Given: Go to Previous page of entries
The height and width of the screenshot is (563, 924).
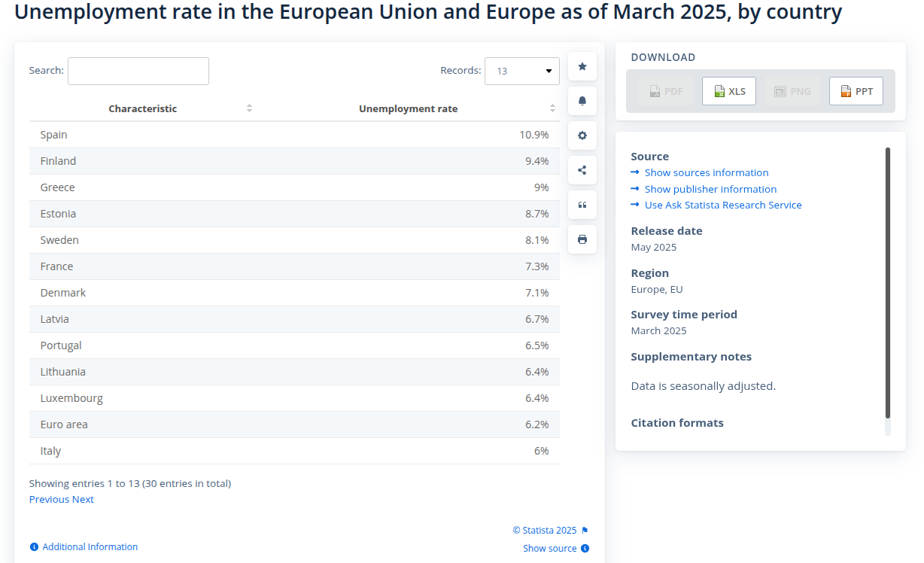Looking at the screenshot, I should point(49,499).
